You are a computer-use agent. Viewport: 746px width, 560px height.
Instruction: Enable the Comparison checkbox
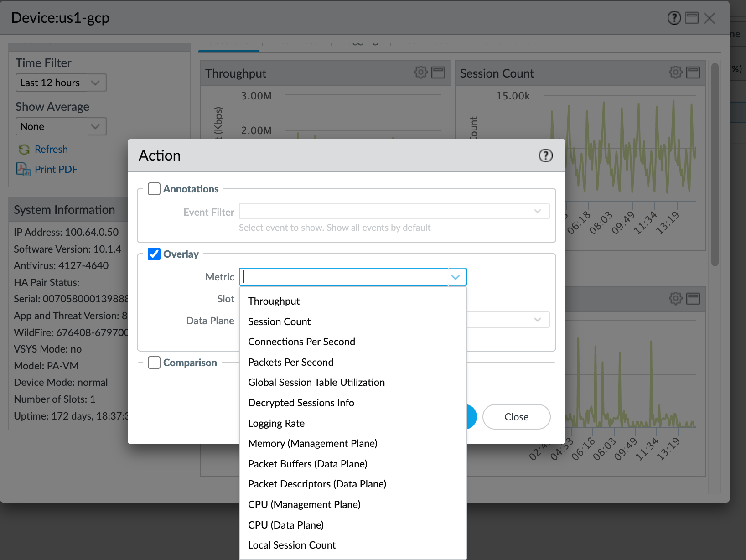(154, 363)
